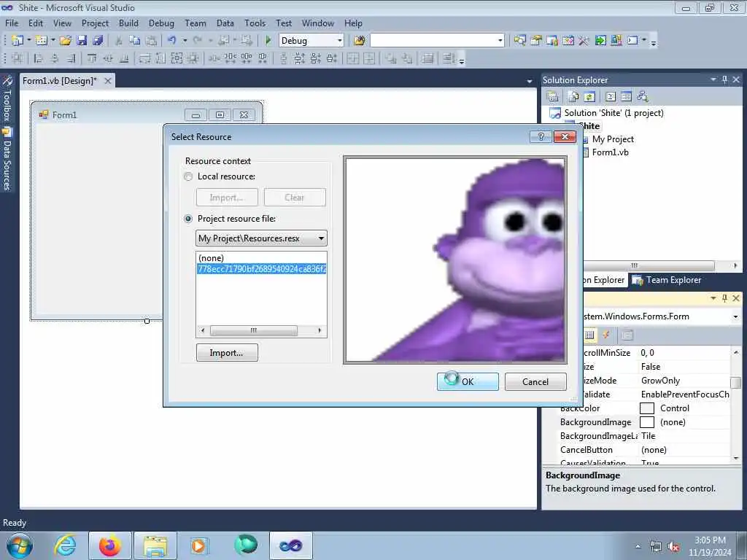This screenshot has height=560, width=747.
Task: Open the Toolbox side panel
Action: click(7, 98)
